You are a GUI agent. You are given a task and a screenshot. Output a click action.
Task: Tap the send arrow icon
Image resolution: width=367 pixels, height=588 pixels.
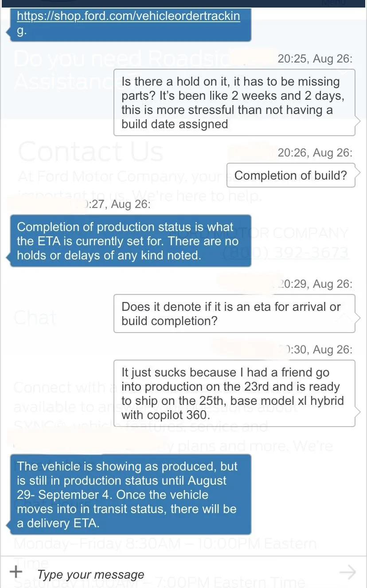coord(347,572)
